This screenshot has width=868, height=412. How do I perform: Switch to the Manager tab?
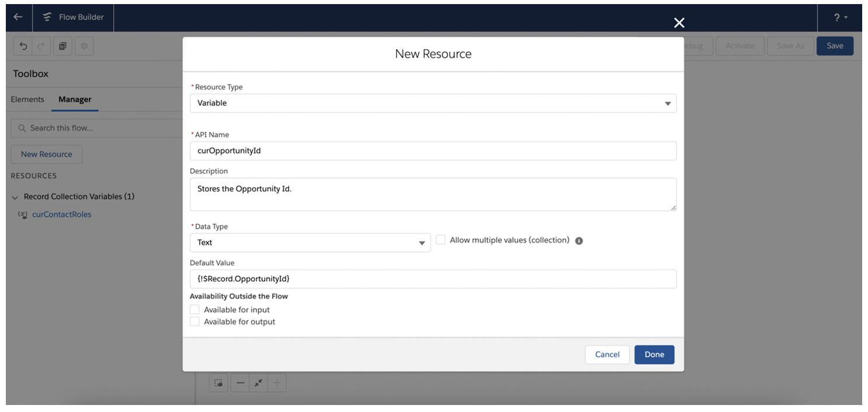[x=75, y=99]
